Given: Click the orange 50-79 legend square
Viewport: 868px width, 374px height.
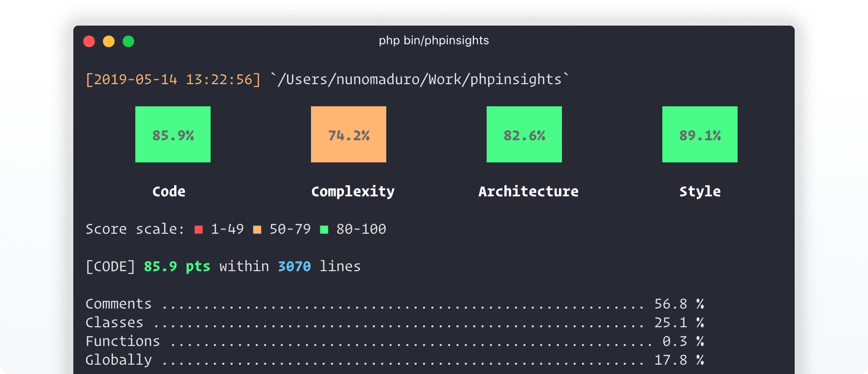Looking at the screenshot, I should click(258, 228).
